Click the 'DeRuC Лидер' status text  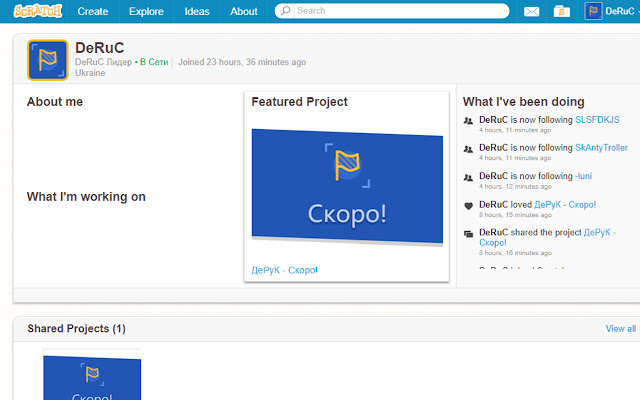click(x=103, y=62)
